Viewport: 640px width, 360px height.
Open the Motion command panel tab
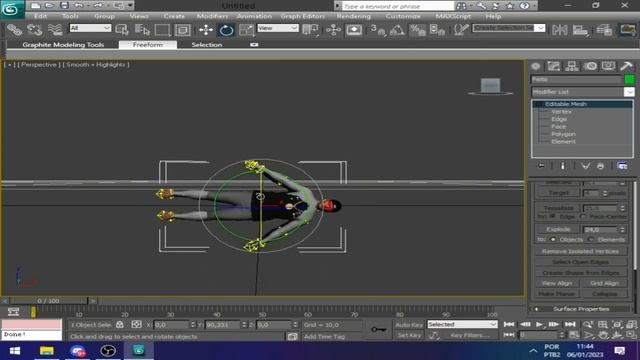point(590,66)
